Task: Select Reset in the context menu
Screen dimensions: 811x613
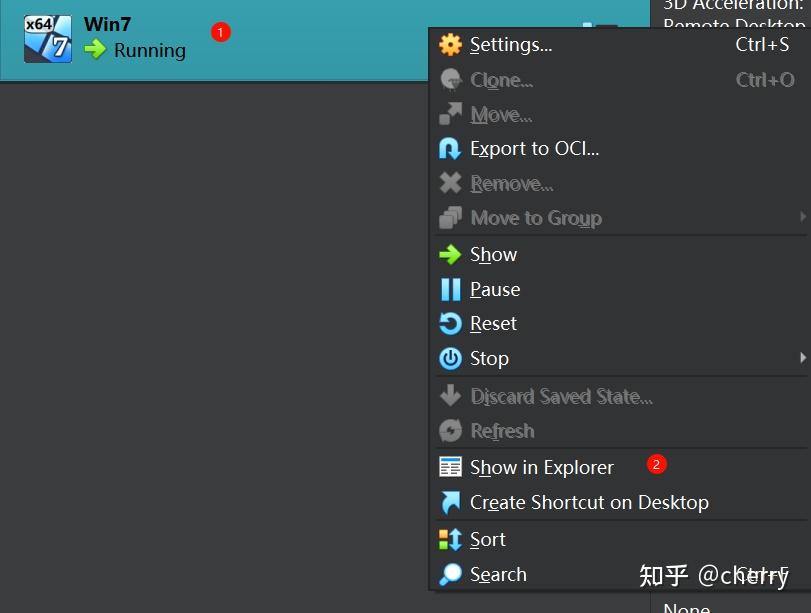Action: point(620,324)
